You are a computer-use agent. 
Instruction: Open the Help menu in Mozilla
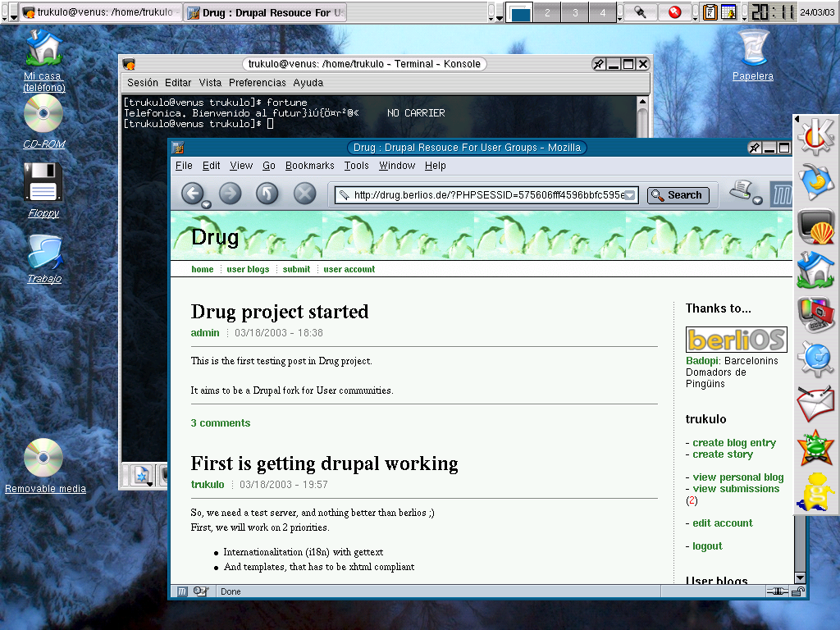tap(435, 166)
